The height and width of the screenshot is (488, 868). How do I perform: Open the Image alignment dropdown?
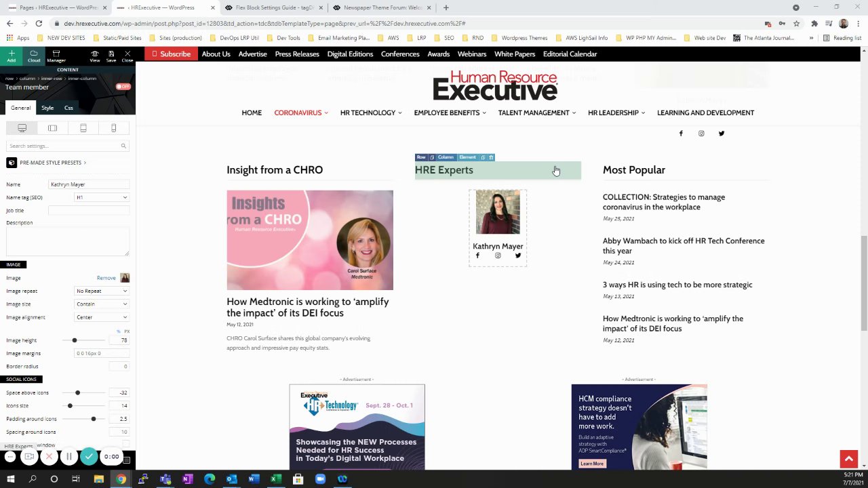pos(102,317)
